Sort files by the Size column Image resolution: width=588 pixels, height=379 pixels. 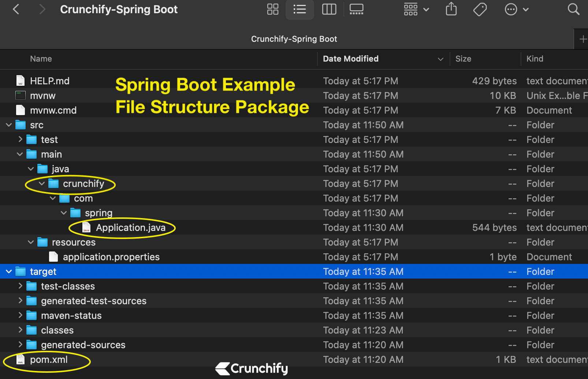point(463,59)
